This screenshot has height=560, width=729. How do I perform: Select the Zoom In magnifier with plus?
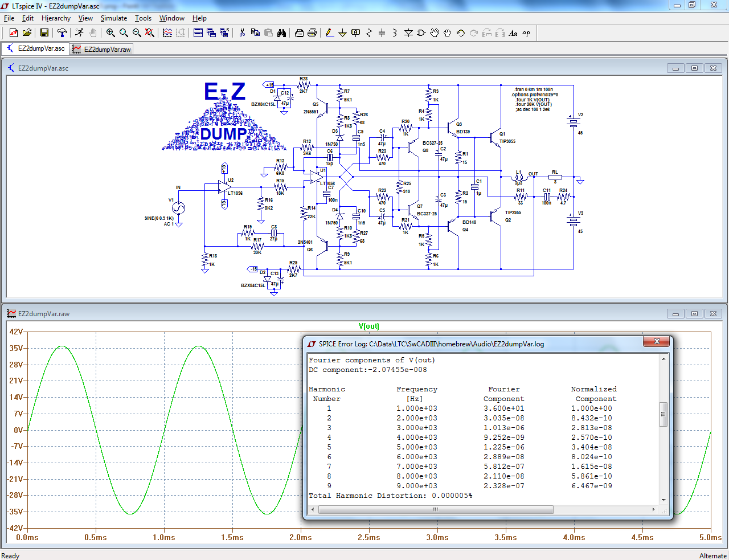click(110, 33)
